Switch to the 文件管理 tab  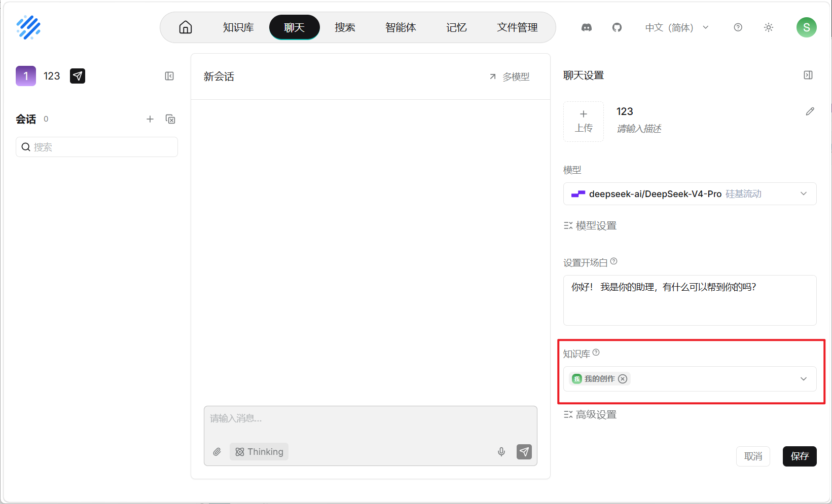pyautogui.click(x=517, y=27)
